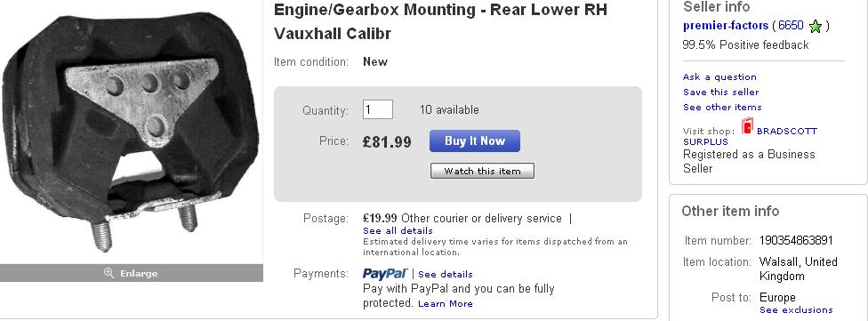Image resolution: width=868 pixels, height=321 pixels.
Task: Click the listing title heading
Action: click(x=440, y=21)
